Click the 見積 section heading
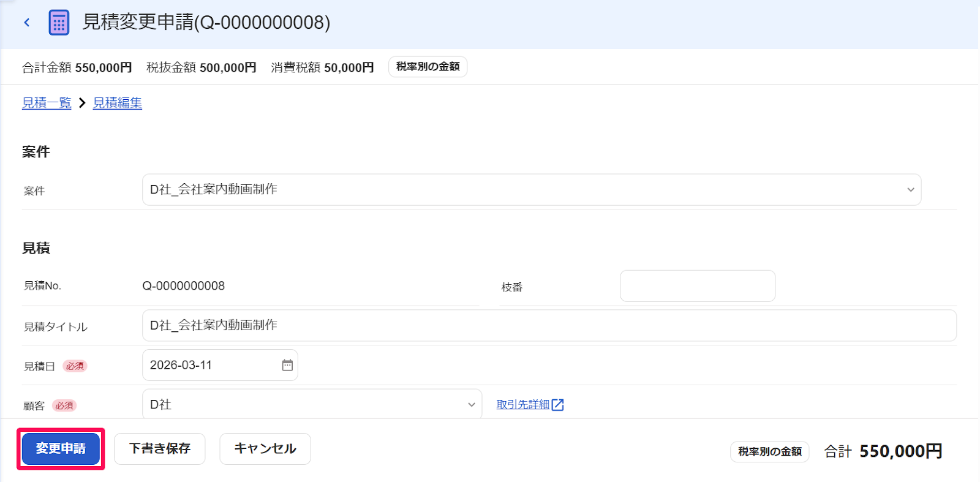 (36, 248)
